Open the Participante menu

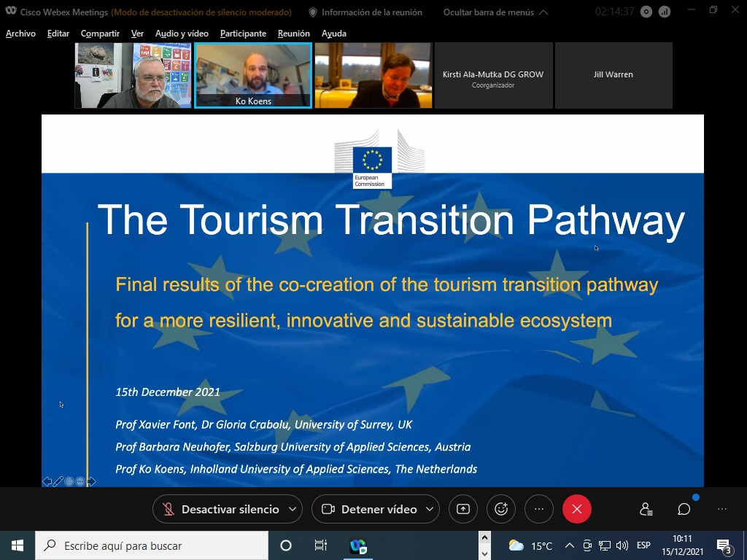(x=243, y=34)
